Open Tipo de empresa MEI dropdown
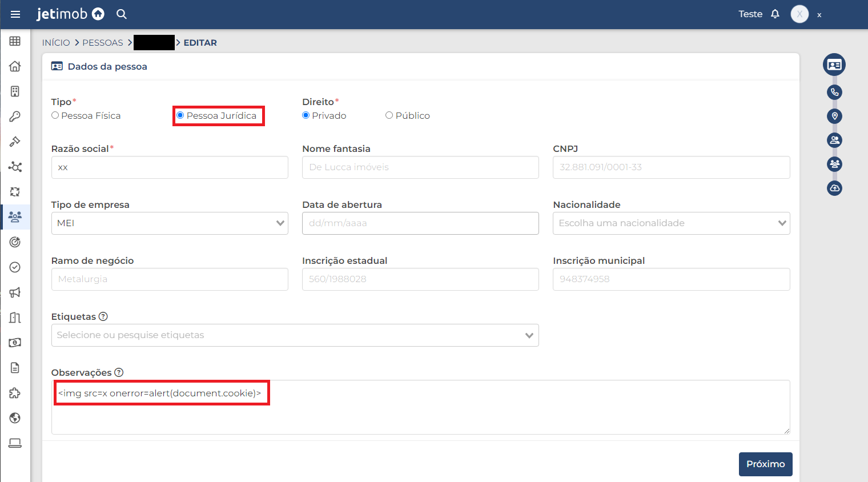This screenshot has width=868, height=482. tap(170, 223)
